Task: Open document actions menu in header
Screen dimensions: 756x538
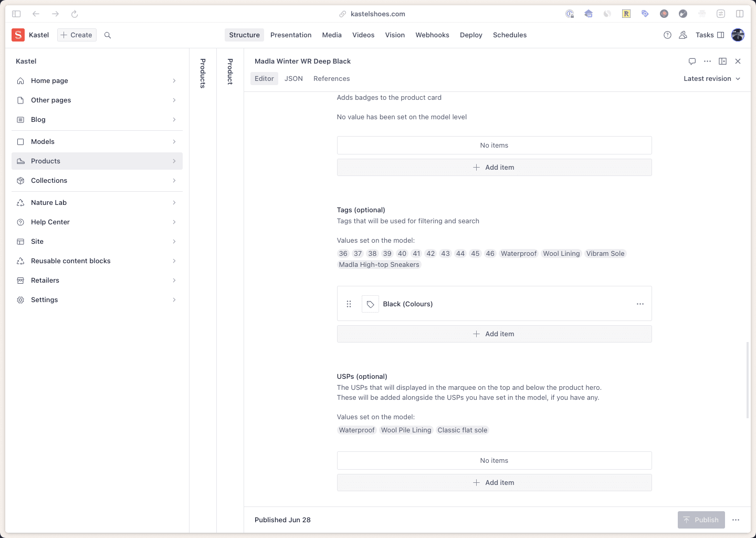Action: click(707, 61)
